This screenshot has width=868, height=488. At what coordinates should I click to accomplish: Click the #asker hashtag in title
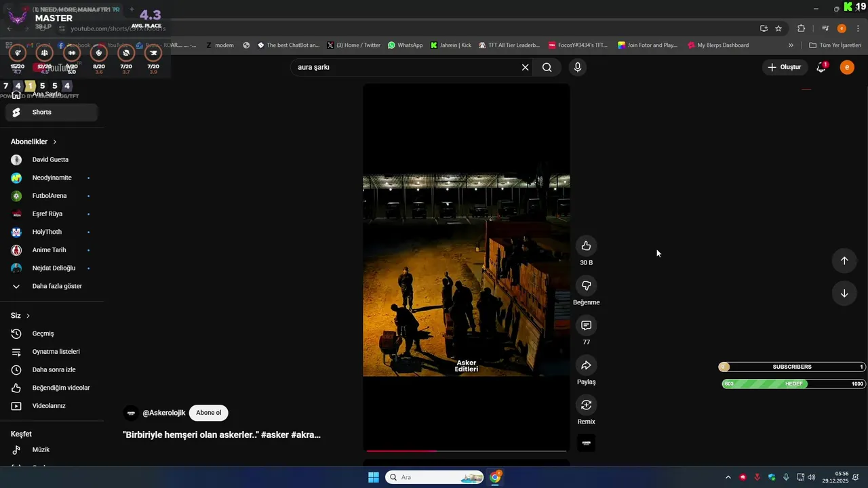[275, 435]
